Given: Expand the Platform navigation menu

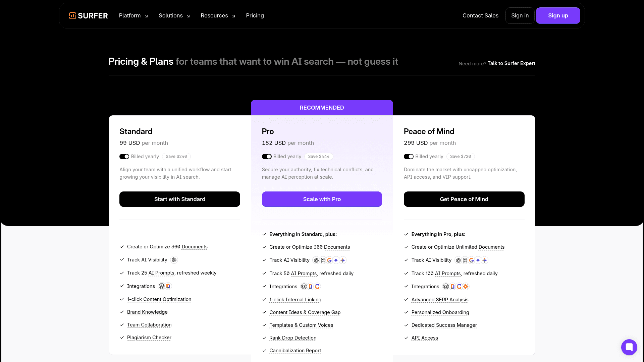Looking at the screenshot, I should tap(133, 15).
